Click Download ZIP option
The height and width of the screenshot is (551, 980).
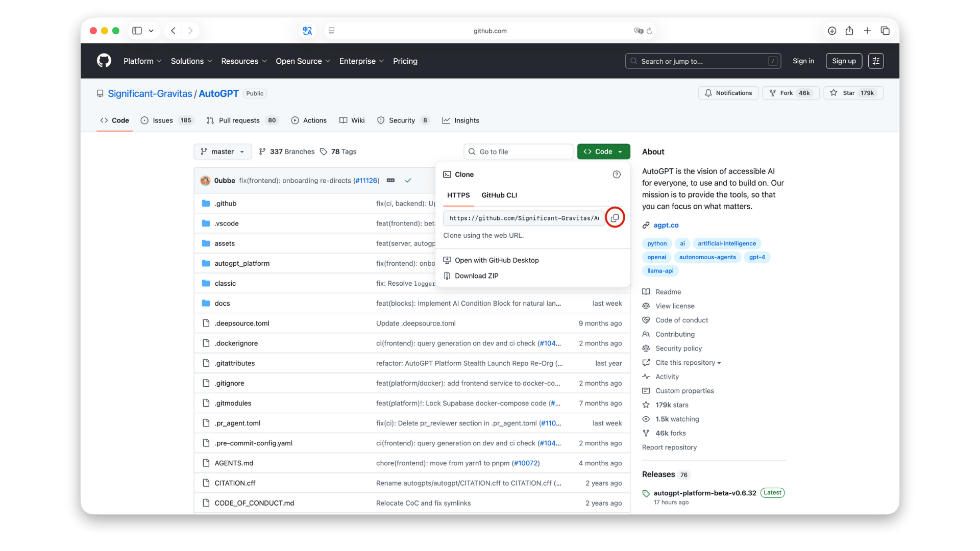(x=476, y=276)
